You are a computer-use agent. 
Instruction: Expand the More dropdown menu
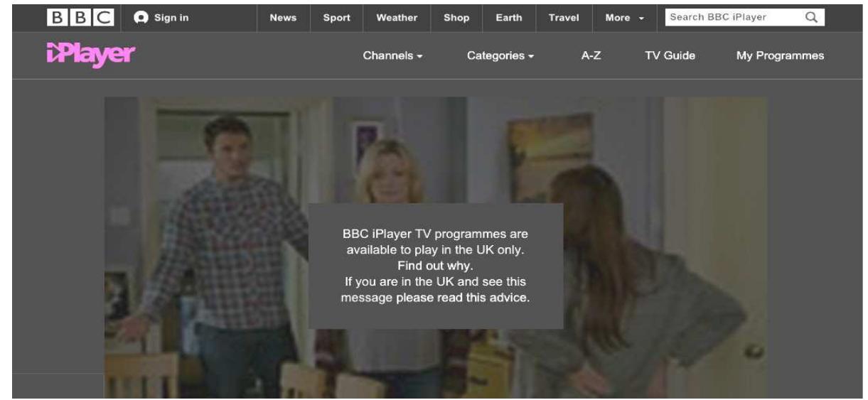(x=624, y=18)
